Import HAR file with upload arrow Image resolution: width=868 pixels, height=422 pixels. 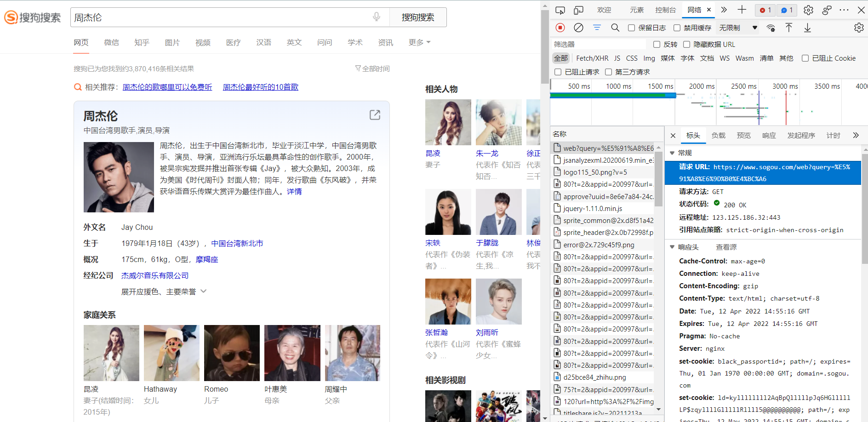click(x=789, y=28)
